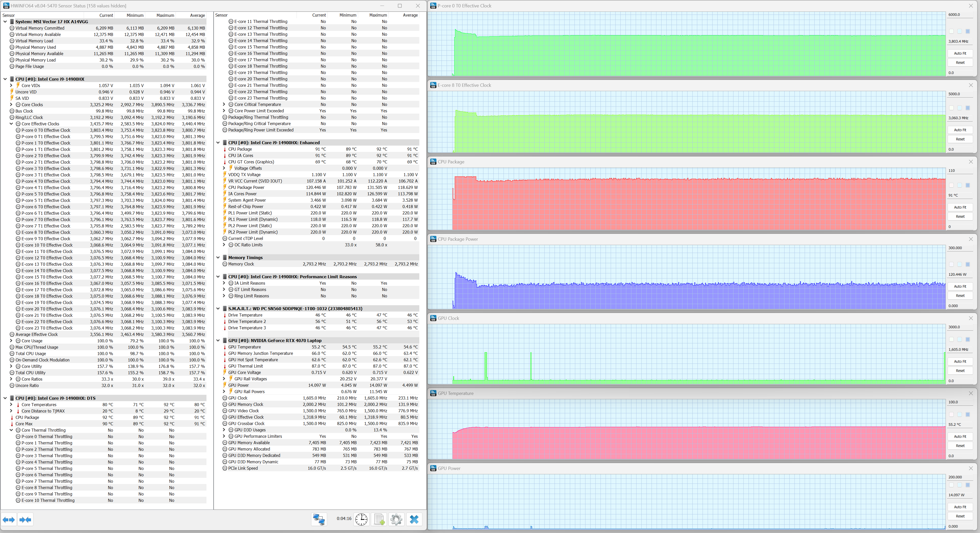
Task: Click Reset in GPU Clock graph
Action: click(x=960, y=371)
